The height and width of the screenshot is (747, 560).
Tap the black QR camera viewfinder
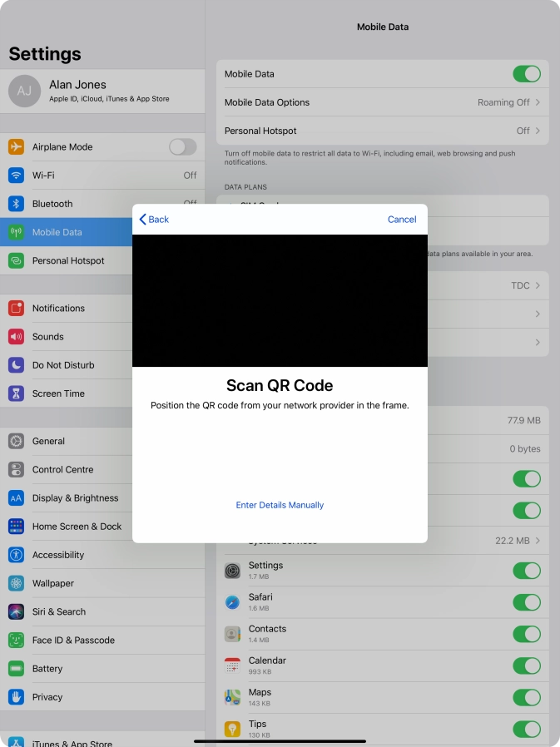[x=280, y=300]
